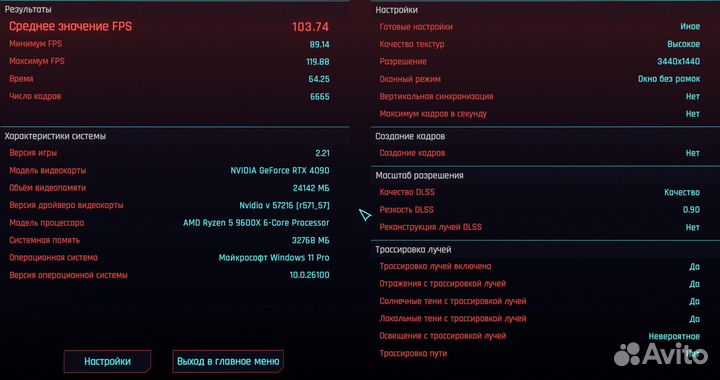Click the Оконный режим label
The height and width of the screenshot is (380, 720).
[410, 79]
